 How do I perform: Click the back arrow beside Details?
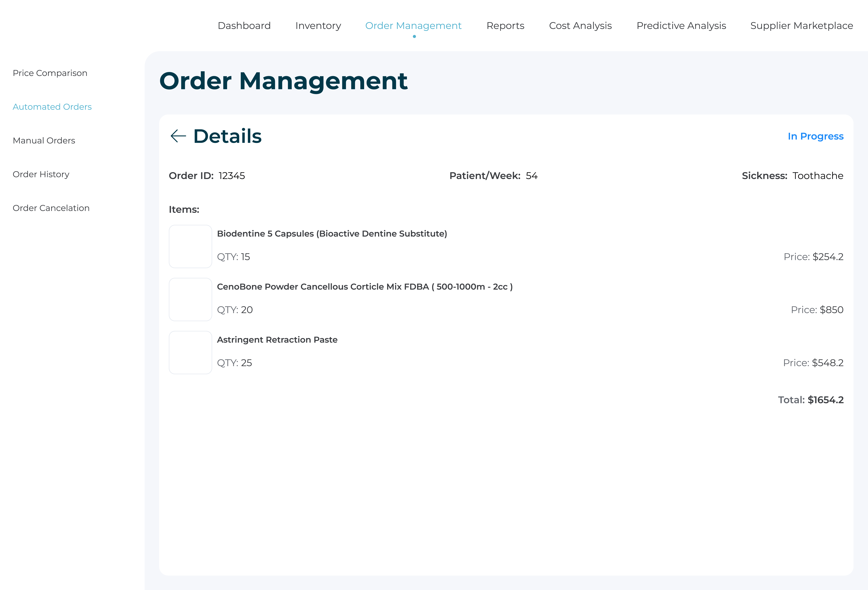point(178,136)
